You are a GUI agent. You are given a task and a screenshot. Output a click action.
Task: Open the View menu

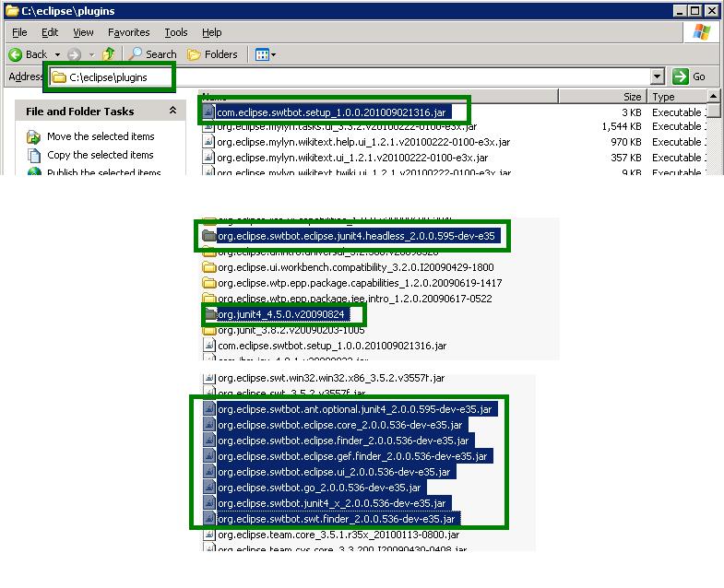tap(83, 32)
